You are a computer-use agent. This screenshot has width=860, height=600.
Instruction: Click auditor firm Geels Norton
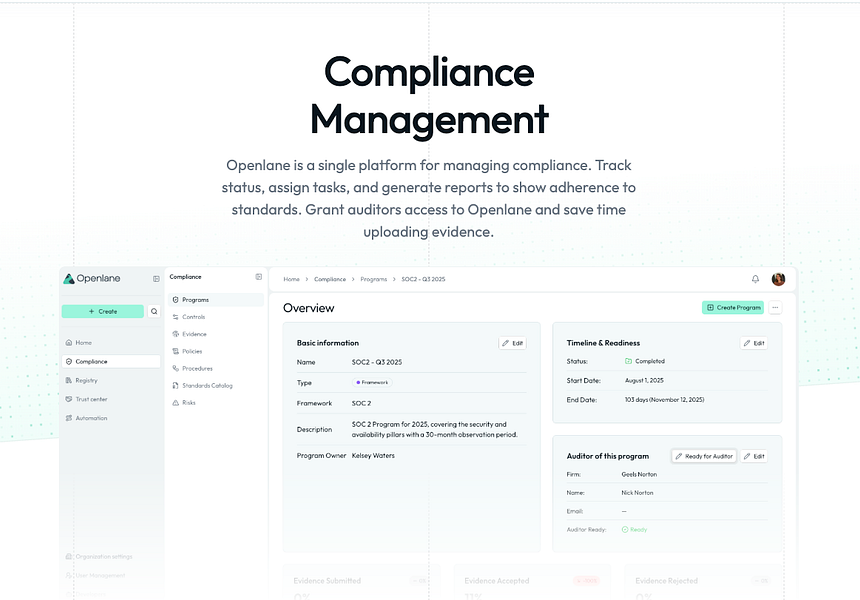coord(639,474)
